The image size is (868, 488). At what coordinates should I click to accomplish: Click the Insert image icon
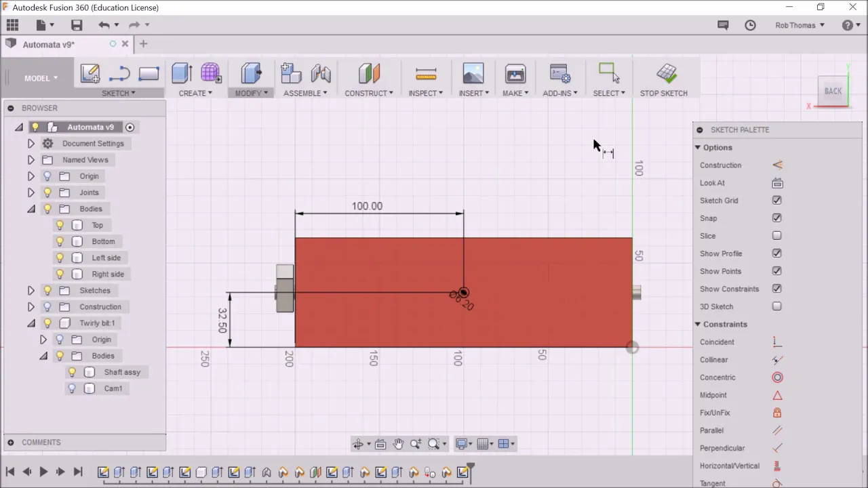pos(473,73)
